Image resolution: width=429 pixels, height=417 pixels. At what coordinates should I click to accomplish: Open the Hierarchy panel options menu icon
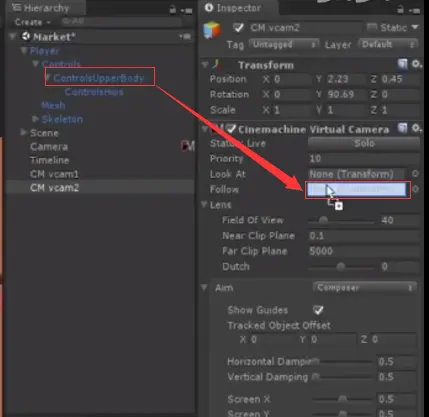pos(186,11)
